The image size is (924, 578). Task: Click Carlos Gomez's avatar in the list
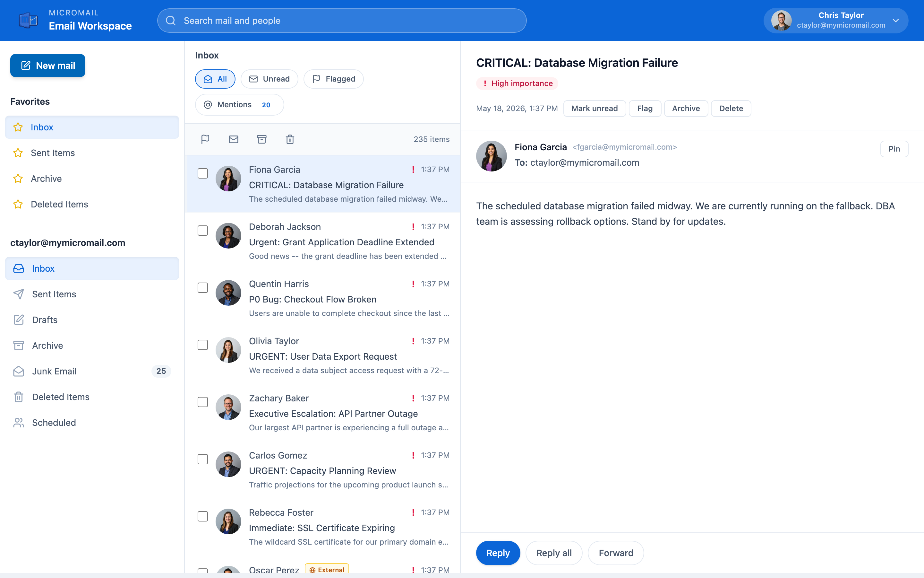[x=228, y=464]
